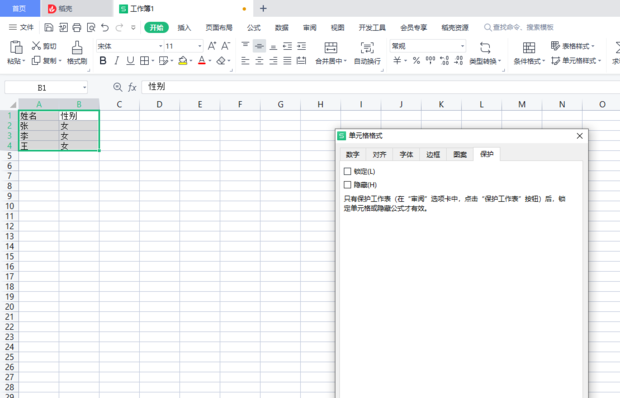Select column D header
Screen dimensions: 620x398
click(159, 104)
